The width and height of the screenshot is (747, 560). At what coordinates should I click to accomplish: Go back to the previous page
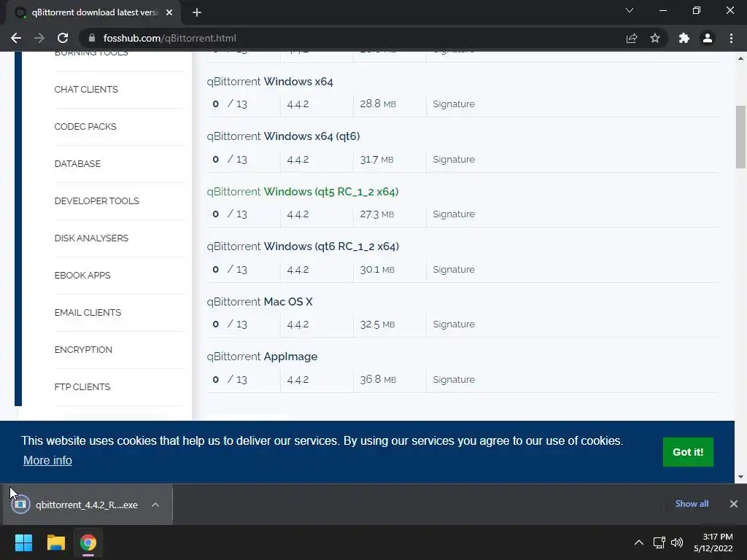(x=16, y=38)
